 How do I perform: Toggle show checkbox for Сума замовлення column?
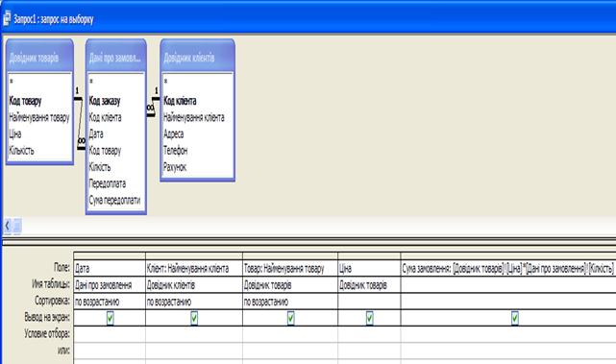(x=515, y=318)
